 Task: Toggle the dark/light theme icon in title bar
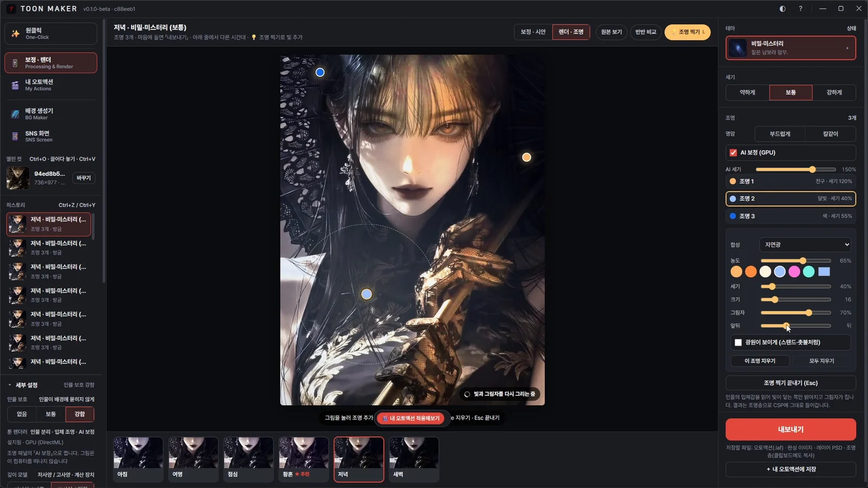pyautogui.click(x=782, y=9)
